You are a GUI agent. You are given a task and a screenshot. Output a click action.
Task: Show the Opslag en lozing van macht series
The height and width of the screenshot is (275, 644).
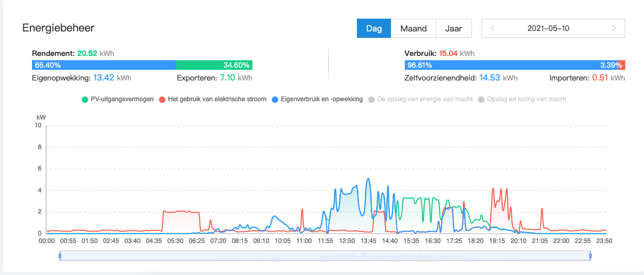tap(522, 99)
